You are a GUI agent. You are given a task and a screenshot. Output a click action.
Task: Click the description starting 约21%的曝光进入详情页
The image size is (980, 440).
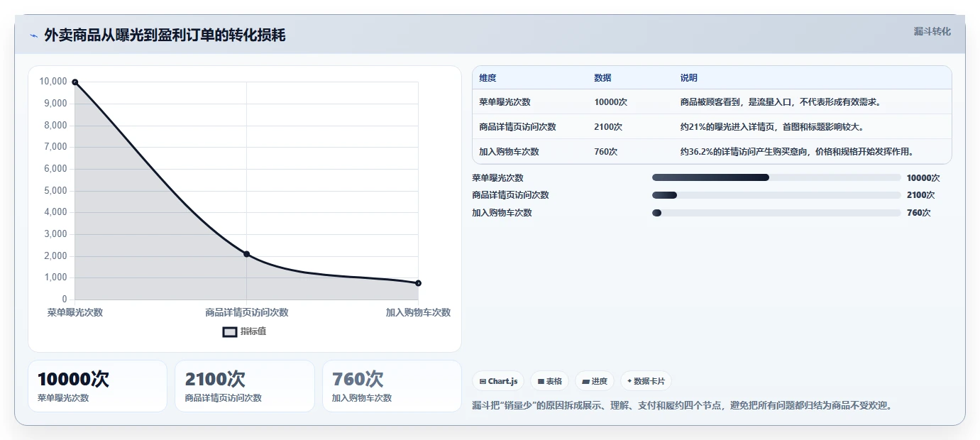point(772,127)
